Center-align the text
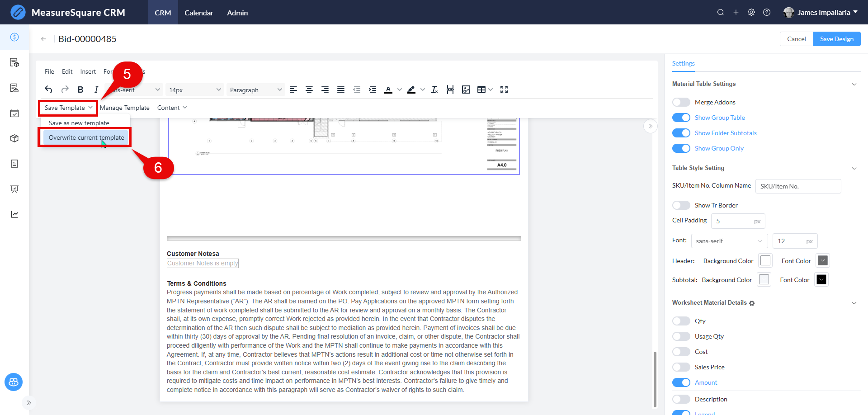The image size is (868, 415). [309, 90]
